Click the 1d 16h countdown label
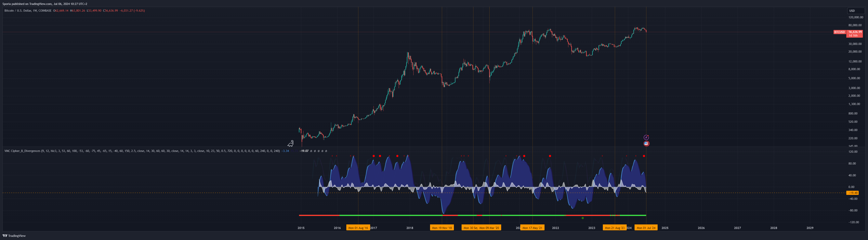868x240 pixels. 853,35
